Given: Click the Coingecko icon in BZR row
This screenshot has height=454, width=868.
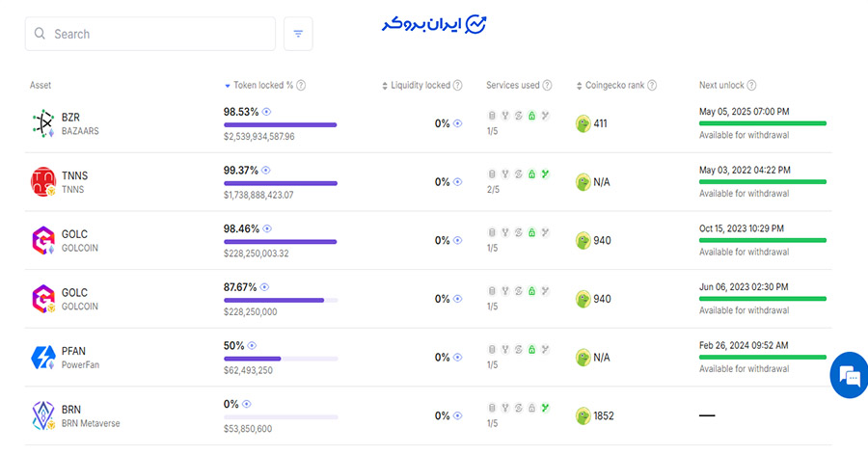Looking at the screenshot, I should [583, 123].
